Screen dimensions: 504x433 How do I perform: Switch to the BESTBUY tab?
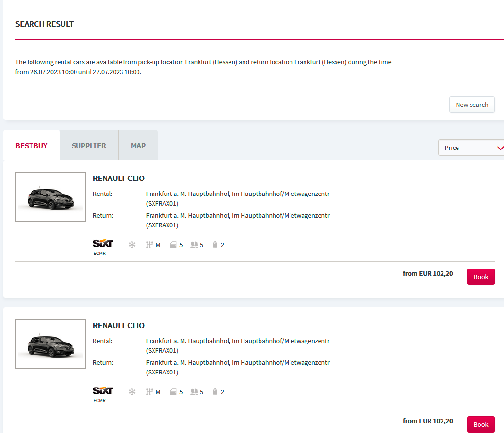point(31,146)
